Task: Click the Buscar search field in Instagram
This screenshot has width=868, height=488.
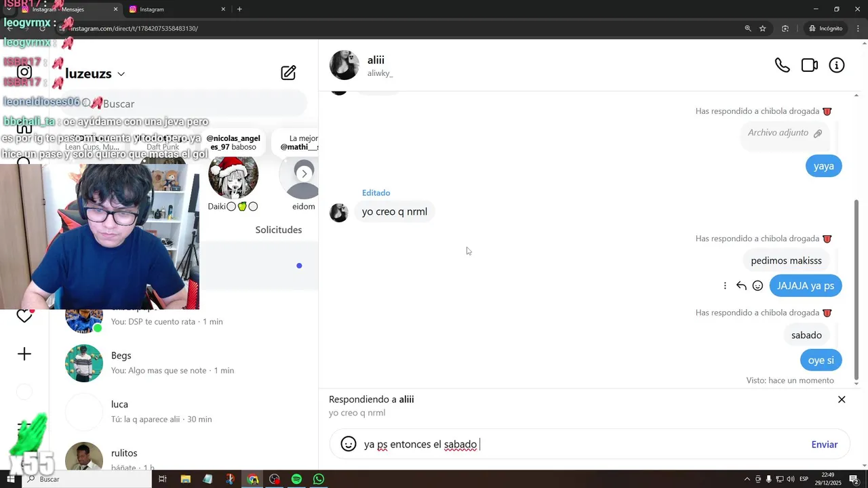Action: pos(183,104)
